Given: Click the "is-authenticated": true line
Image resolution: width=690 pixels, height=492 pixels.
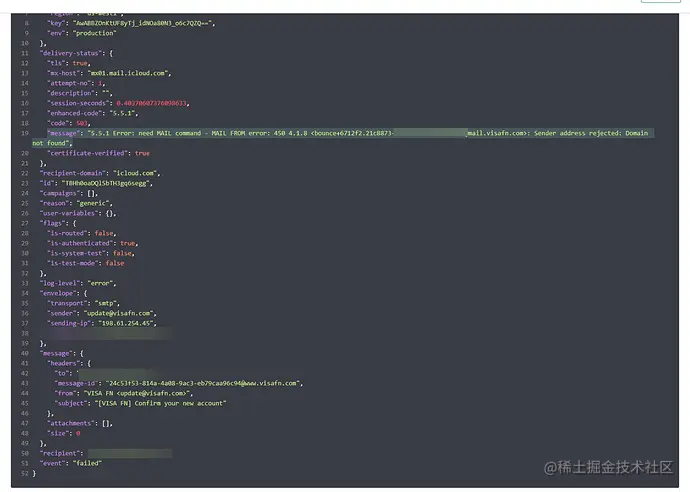Looking at the screenshot, I should point(93,243).
